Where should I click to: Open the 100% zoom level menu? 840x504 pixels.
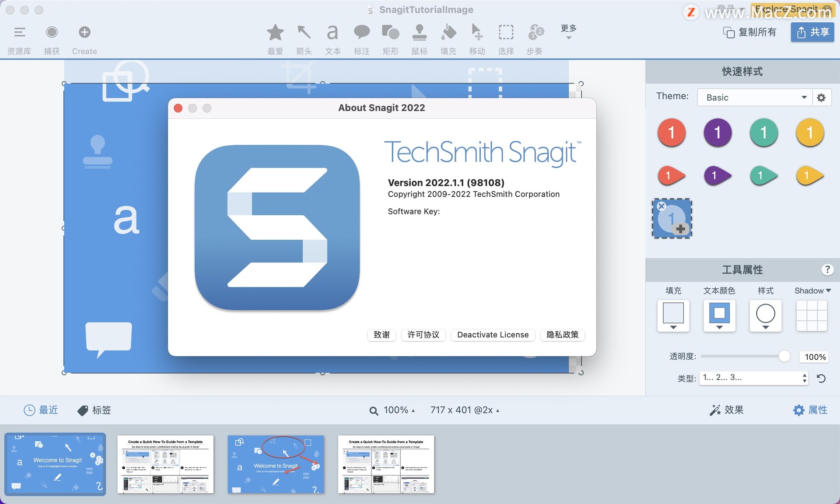tap(392, 410)
